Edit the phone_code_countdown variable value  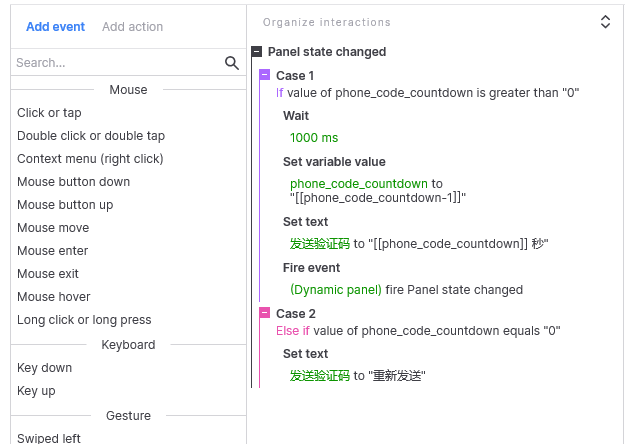[x=359, y=184]
